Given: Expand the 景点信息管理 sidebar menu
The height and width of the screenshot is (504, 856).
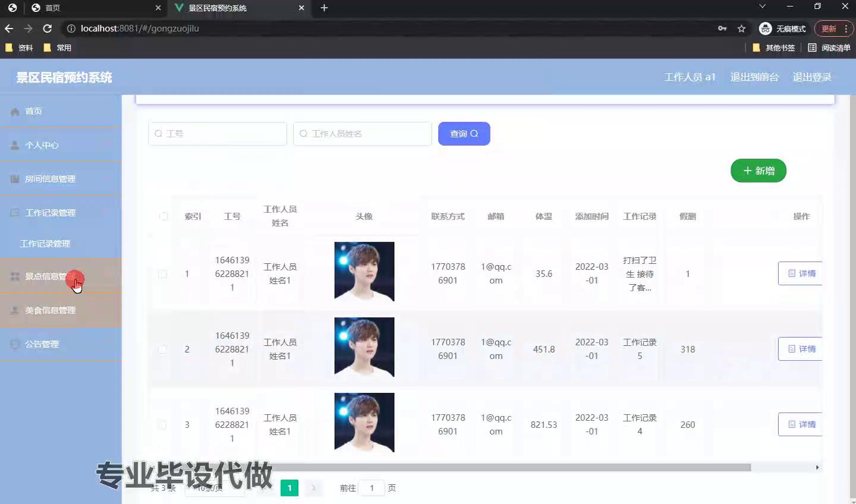Looking at the screenshot, I should [51, 276].
